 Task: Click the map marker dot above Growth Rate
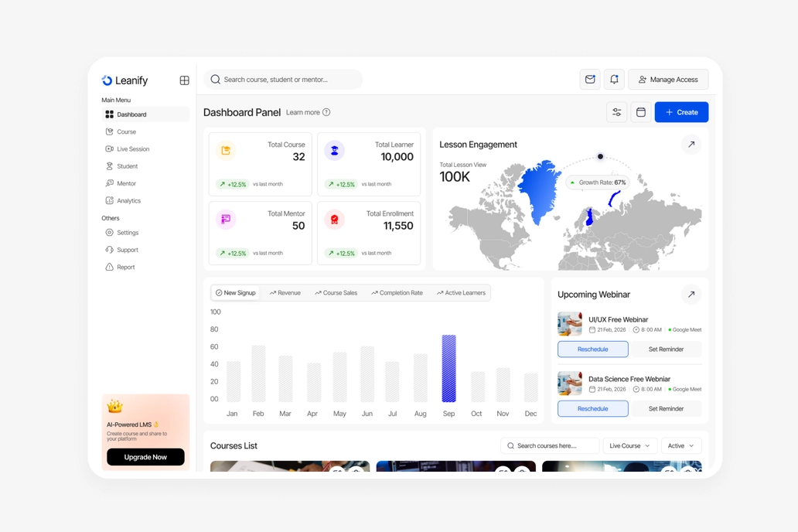pyautogui.click(x=601, y=157)
